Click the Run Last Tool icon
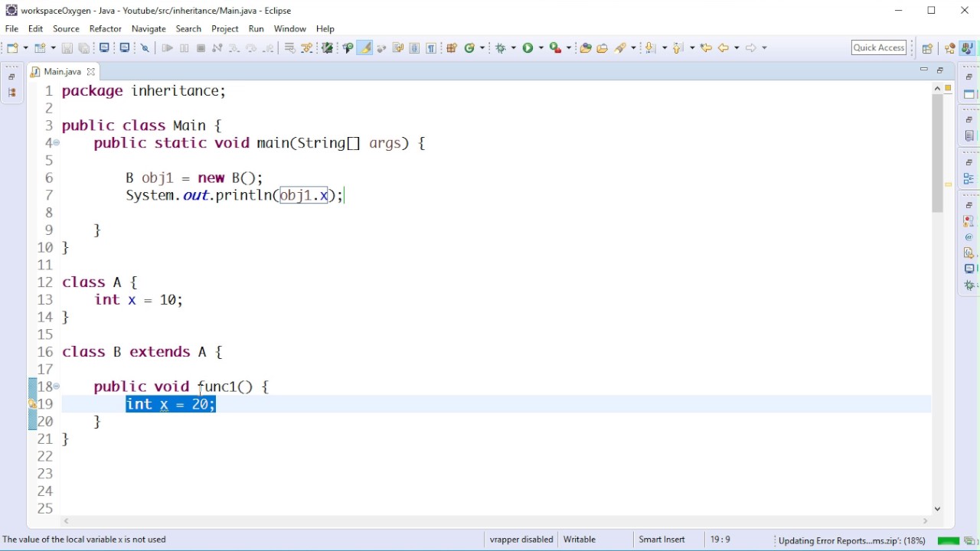The image size is (980, 551). (x=555, y=47)
